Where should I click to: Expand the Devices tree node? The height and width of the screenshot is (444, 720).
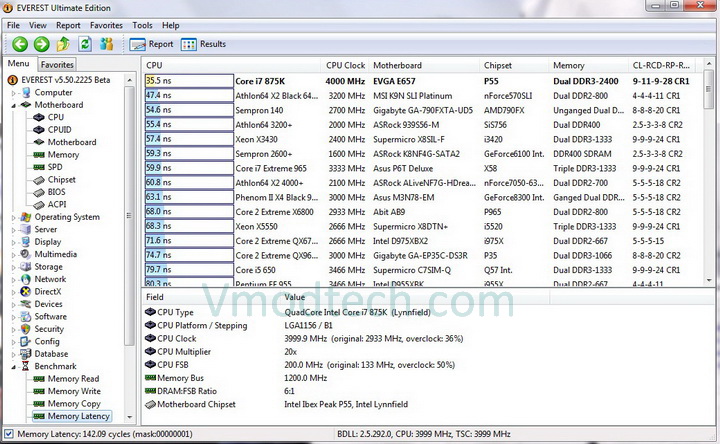coord(13,304)
